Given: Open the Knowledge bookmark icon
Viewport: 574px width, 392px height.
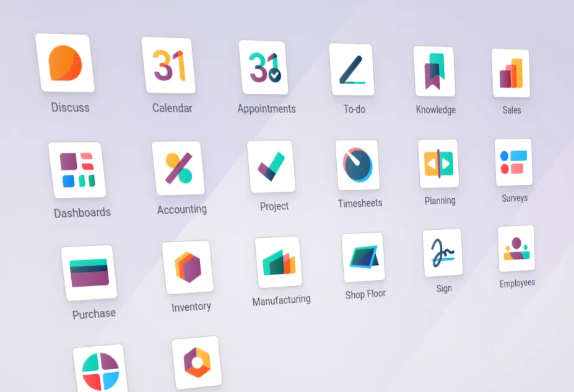Looking at the screenshot, I should (x=435, y=71).
